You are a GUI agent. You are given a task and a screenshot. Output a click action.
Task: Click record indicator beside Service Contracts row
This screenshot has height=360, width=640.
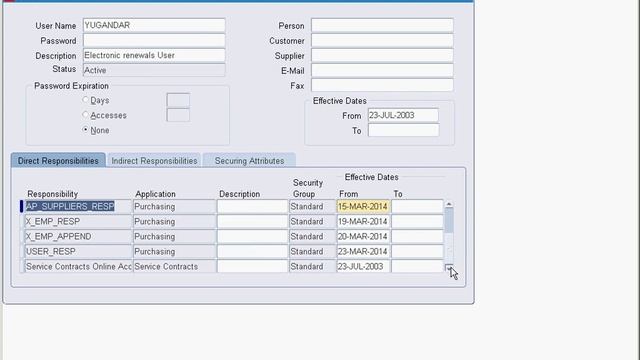pos(22,267)
